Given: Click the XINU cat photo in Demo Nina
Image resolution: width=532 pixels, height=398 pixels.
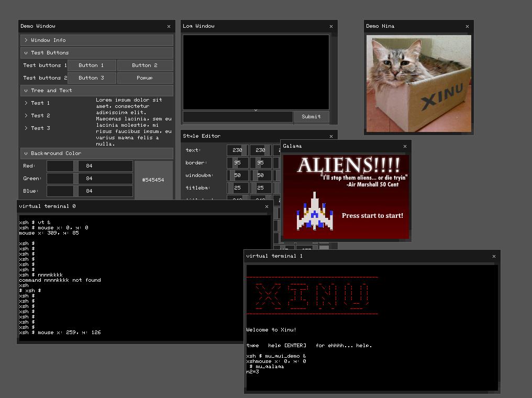Looking at the screenshot, I should 418,83.
